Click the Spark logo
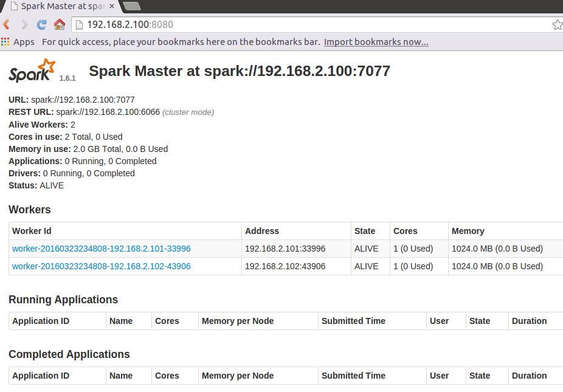Image resolution: width=563 pixels, height=392 pixels. (x=32, y=70)
